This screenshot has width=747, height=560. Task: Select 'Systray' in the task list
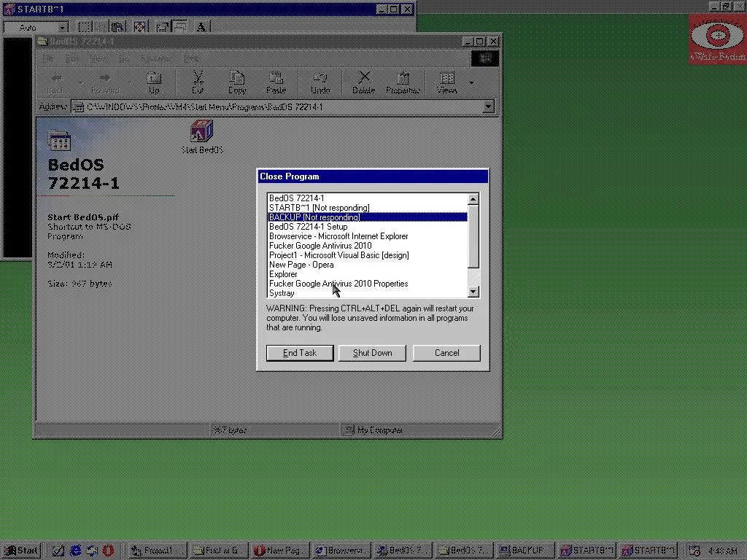tap(368, 293)
